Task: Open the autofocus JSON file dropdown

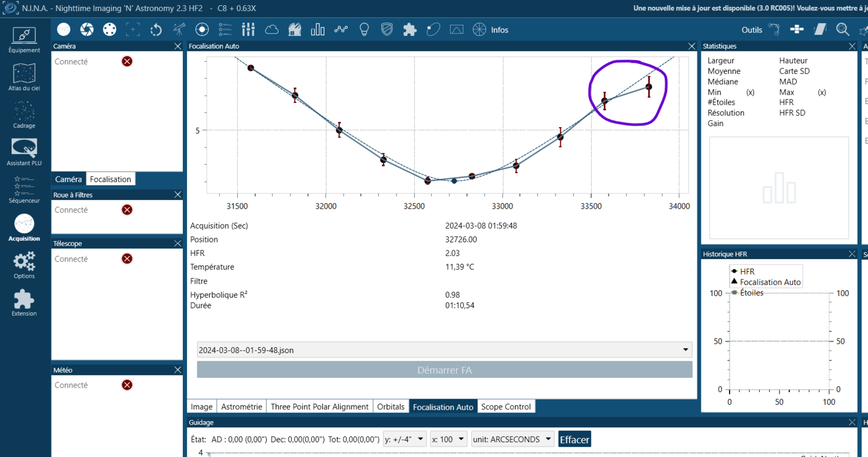Action: [444, 350]
